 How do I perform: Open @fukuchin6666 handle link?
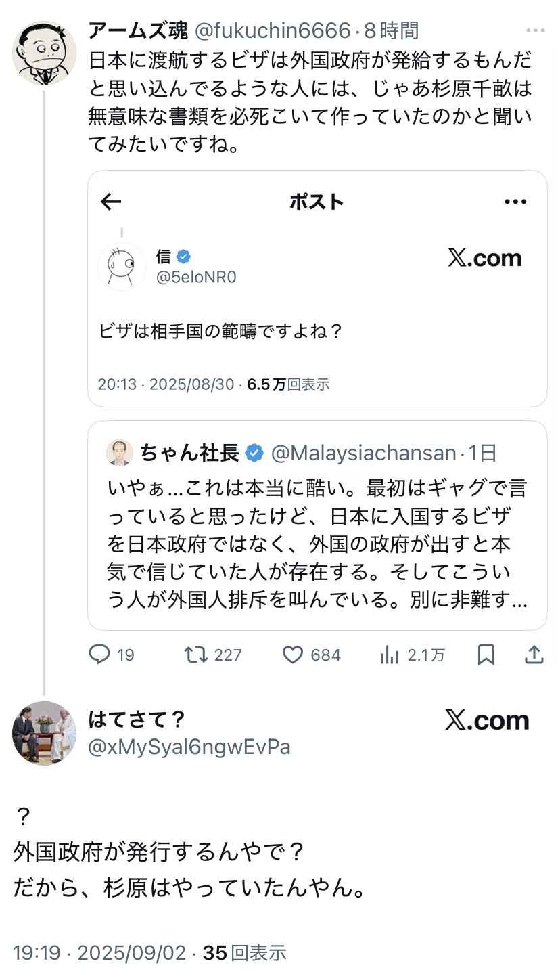click(x=273, y=30)
